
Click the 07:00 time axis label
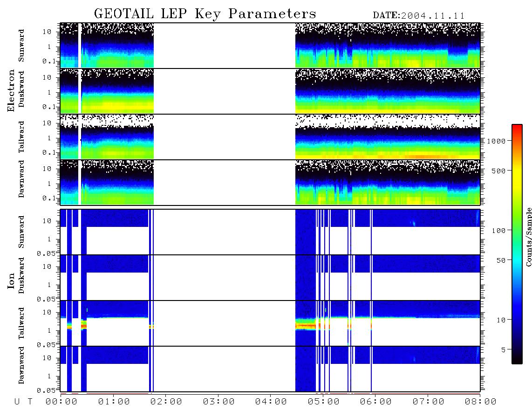(429, 402)
